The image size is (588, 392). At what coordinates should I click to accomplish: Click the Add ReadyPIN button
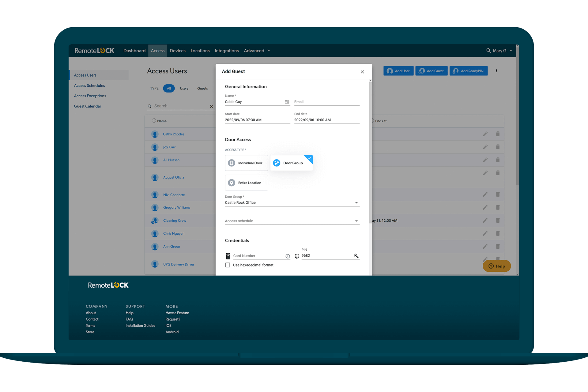pos(469,71)
